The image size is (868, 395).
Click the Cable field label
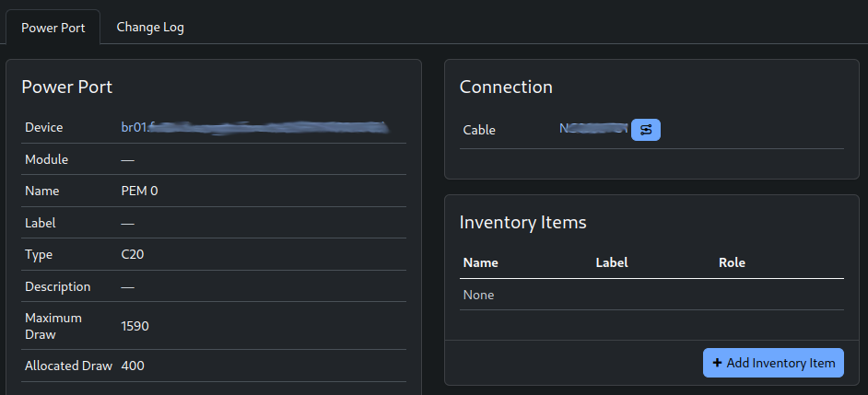pos(479,130)
